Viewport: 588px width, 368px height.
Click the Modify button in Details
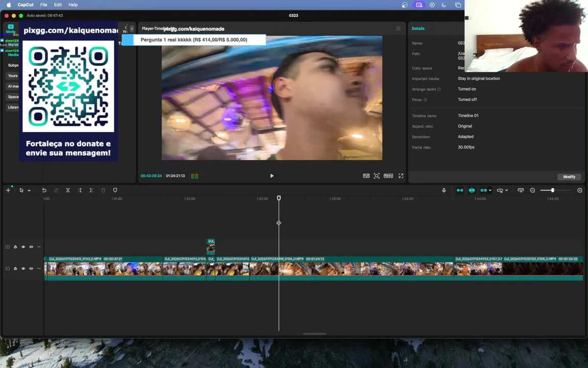(569, 177)
